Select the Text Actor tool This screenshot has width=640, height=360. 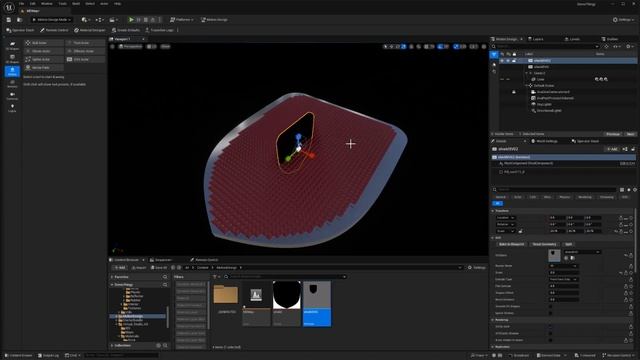(x=85, y=43)
